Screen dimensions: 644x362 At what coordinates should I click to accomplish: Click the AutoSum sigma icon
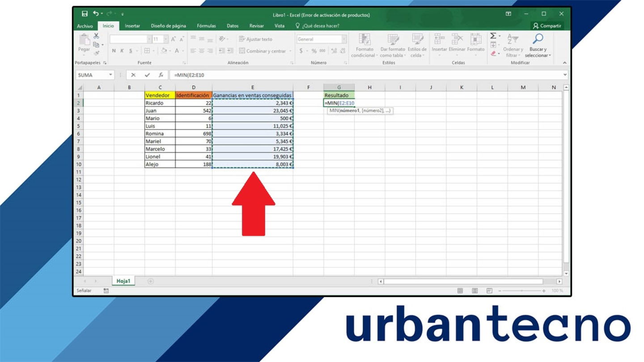(x=493, y=36)
